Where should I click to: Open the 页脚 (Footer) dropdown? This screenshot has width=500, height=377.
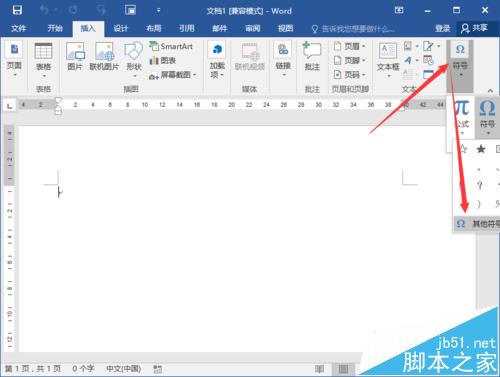coord(350,60)
